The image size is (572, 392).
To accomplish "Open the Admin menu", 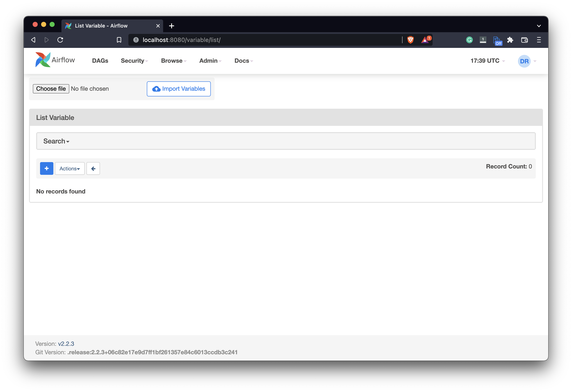I will tap(210, 61).
